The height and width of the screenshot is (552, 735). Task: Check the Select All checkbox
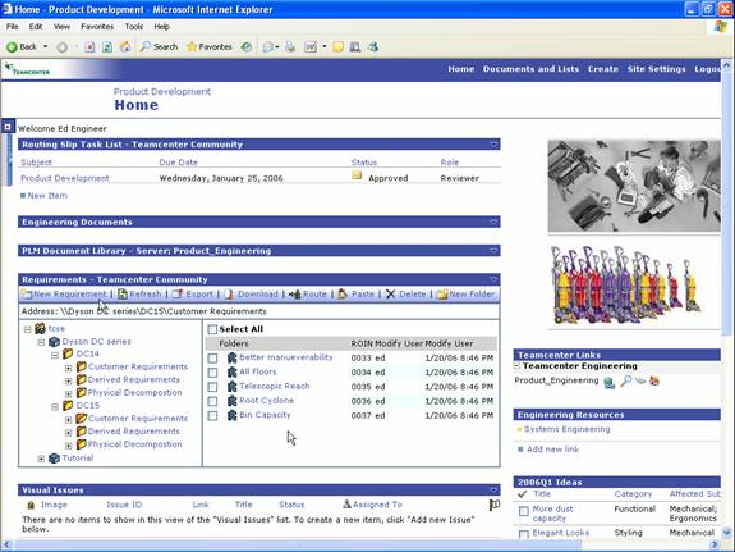click(212, 329)
